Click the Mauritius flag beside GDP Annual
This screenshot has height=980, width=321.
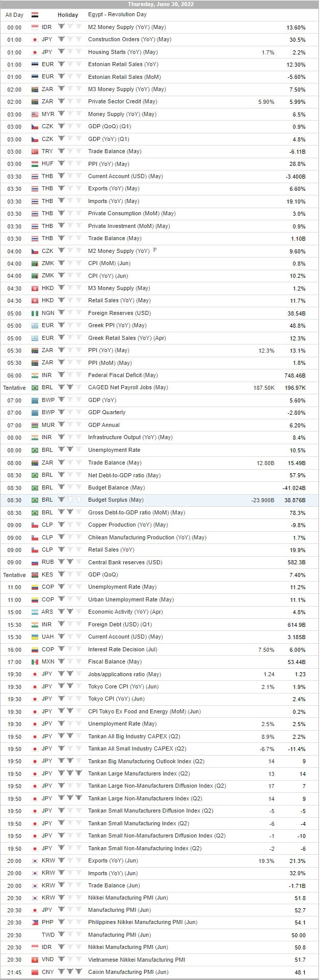tap(35, 425)
